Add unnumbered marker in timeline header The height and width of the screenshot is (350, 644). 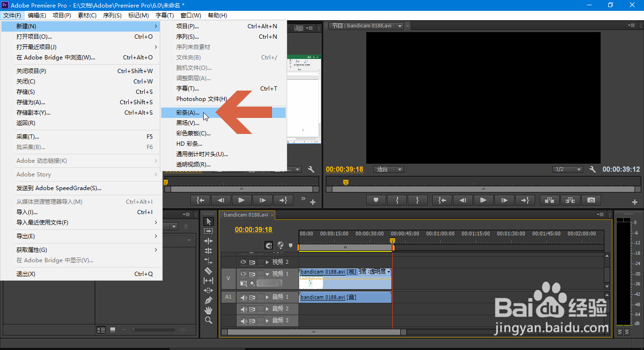coord(291,245)
